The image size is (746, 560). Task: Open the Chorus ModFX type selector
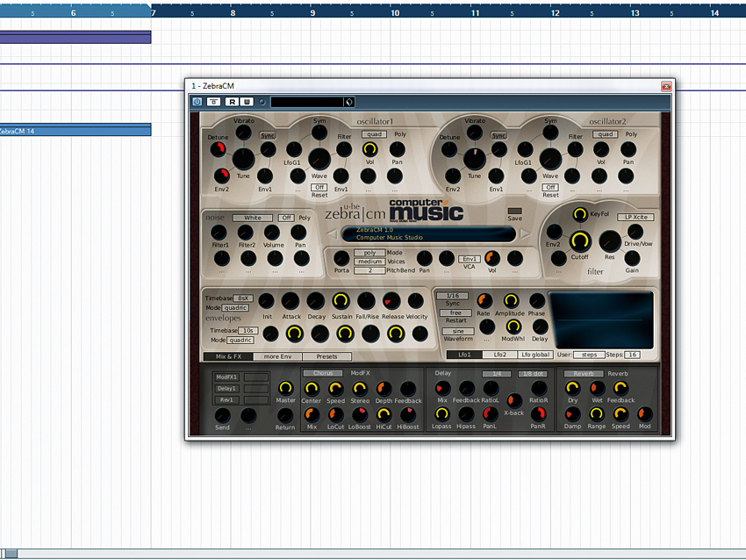(x=325, y=372)
